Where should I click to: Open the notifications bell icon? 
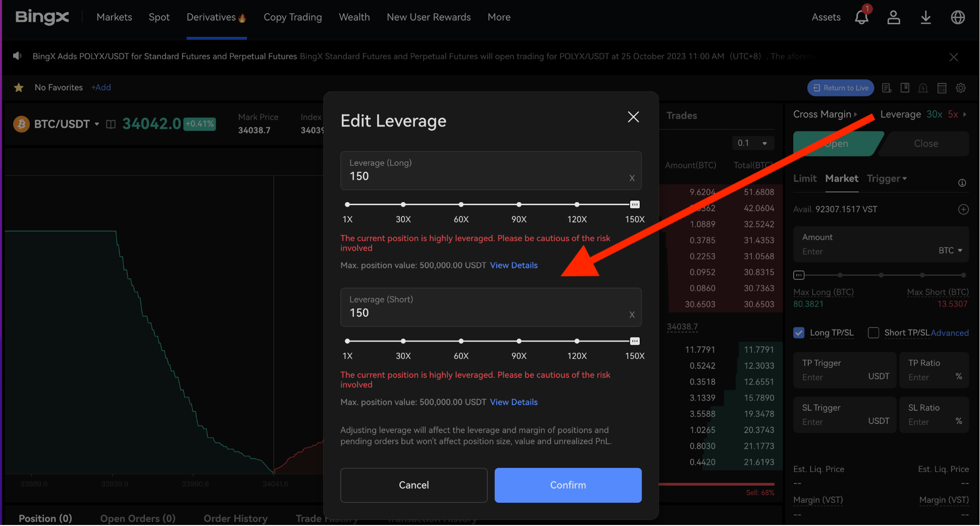(861, 17)
